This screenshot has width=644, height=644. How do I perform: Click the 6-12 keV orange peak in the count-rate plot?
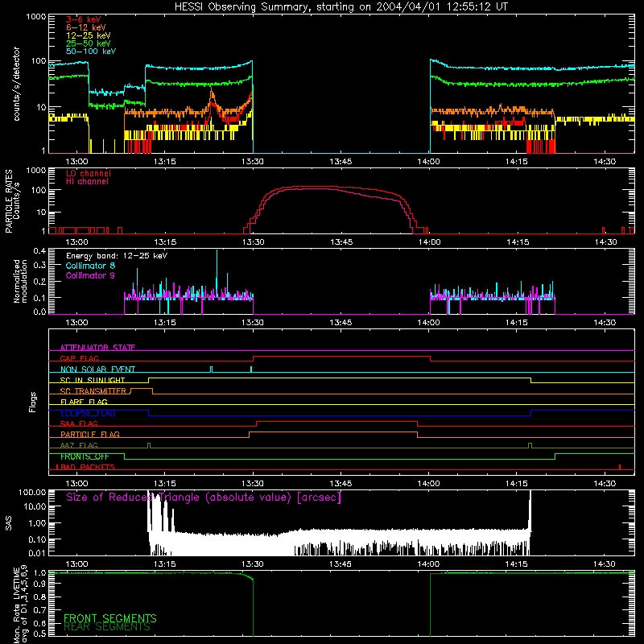point(212,95)
